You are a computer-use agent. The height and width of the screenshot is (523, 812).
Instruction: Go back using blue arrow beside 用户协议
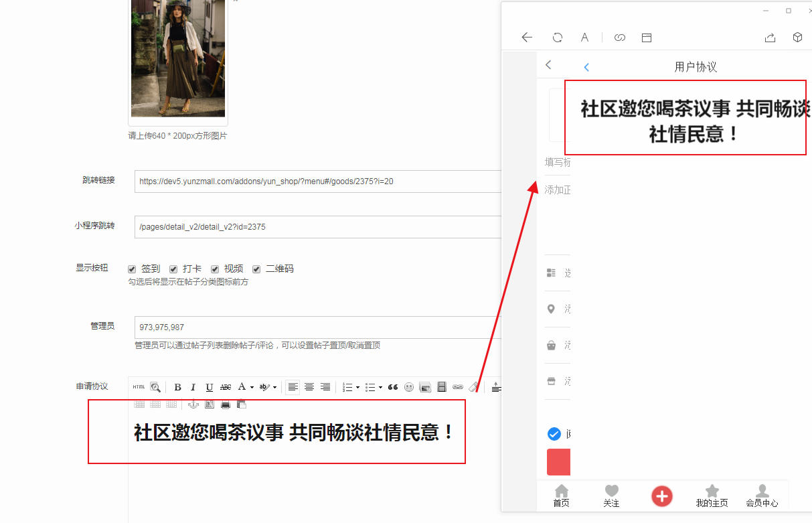(586, 68)
